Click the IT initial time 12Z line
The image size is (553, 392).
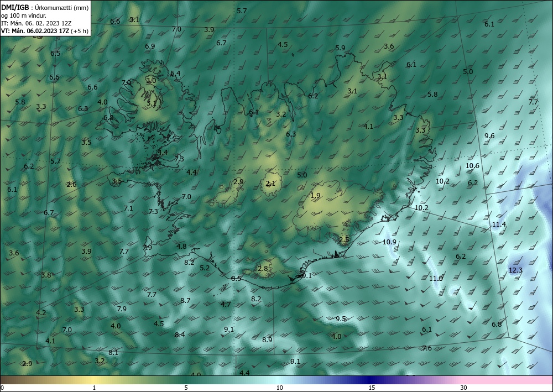coord(36,23)
